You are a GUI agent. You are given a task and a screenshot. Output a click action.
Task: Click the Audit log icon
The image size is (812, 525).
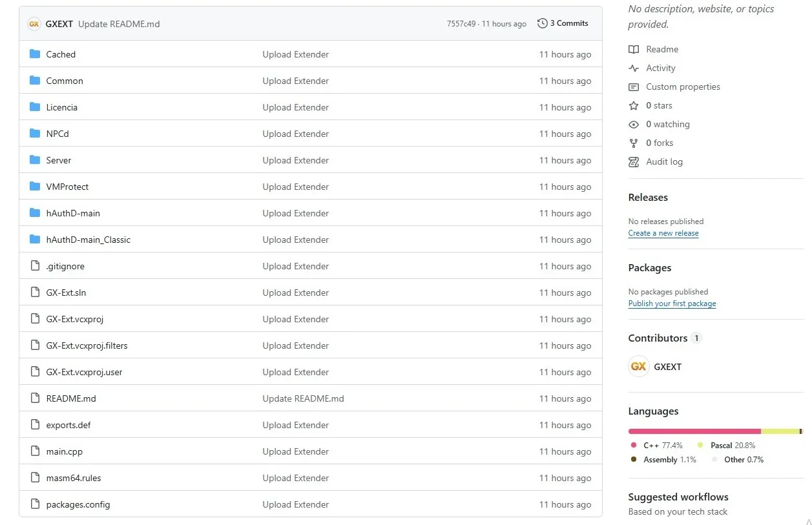(x=634, y=161)
